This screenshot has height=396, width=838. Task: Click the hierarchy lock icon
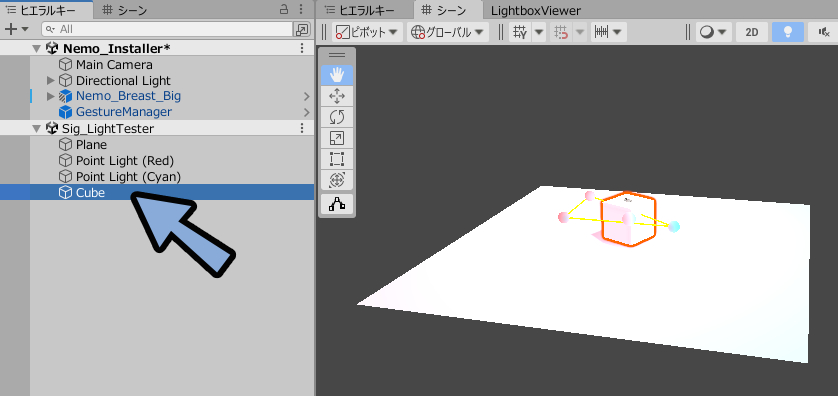tap(284, 9)
